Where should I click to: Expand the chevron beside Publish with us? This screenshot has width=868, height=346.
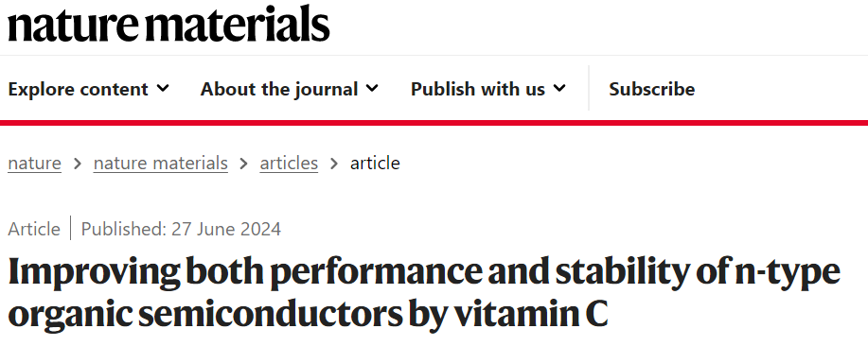coord(559,88)
